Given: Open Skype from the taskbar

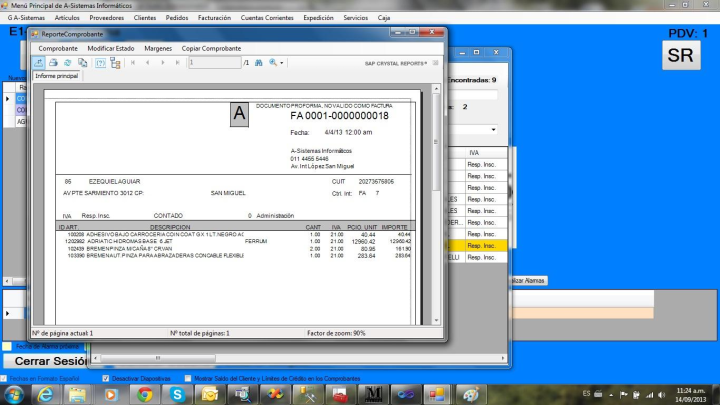Looking at the screenshot, I should tap(177, 395).
